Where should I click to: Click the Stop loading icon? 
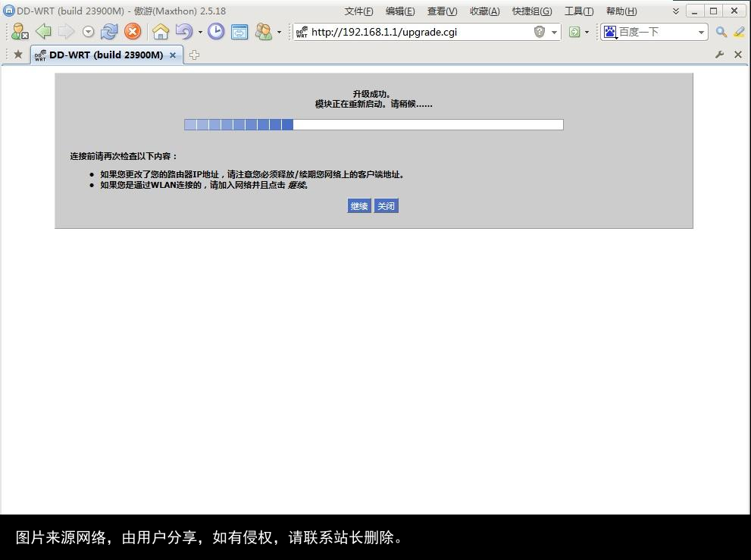[x=132, y=32]
